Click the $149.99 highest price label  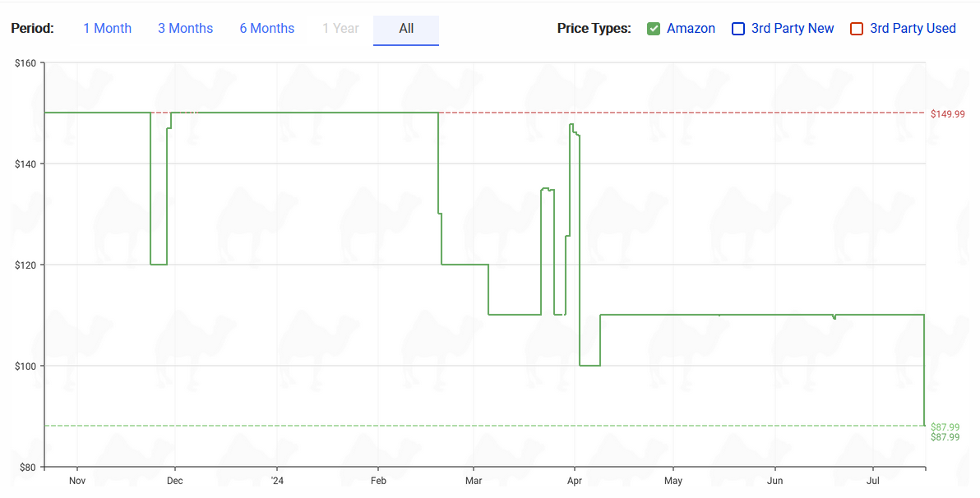click(x=947, y=114)
